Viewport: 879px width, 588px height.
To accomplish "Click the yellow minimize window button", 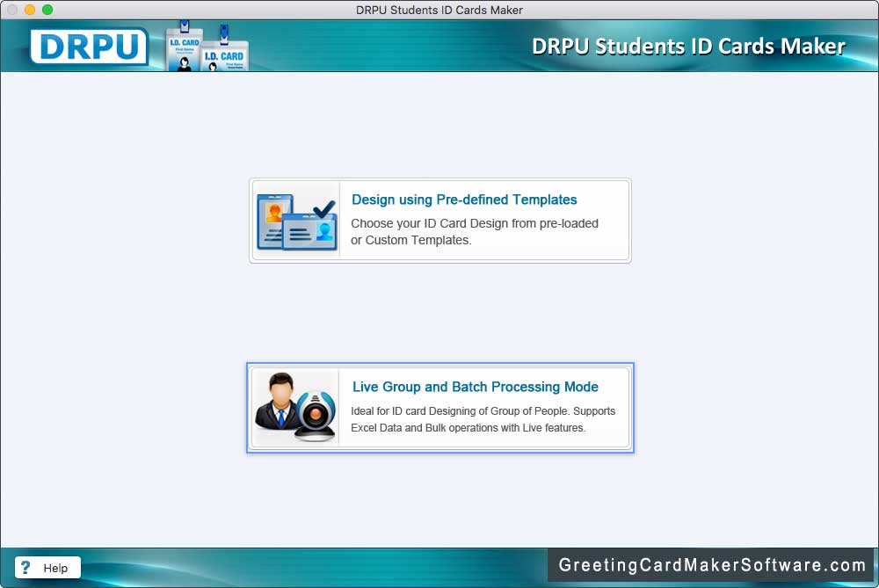I will click(x=30, y=10).
